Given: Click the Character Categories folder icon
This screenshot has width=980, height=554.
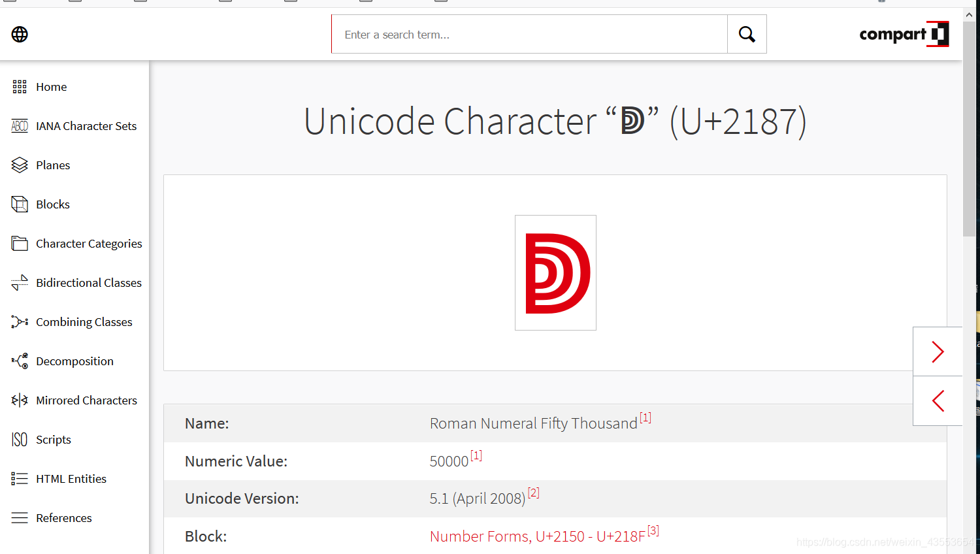Looking at the screenshot, I should click(20, 244).
